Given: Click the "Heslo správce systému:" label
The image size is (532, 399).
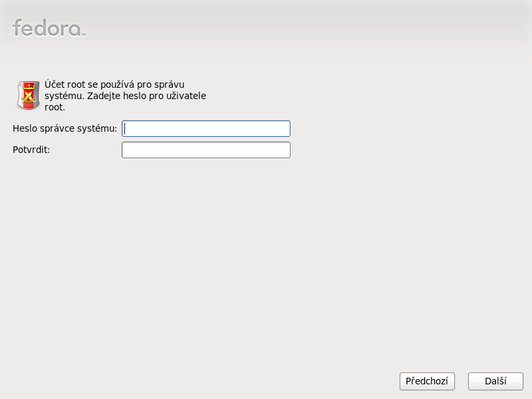Looking at the screenshot, I should point(65,128).
